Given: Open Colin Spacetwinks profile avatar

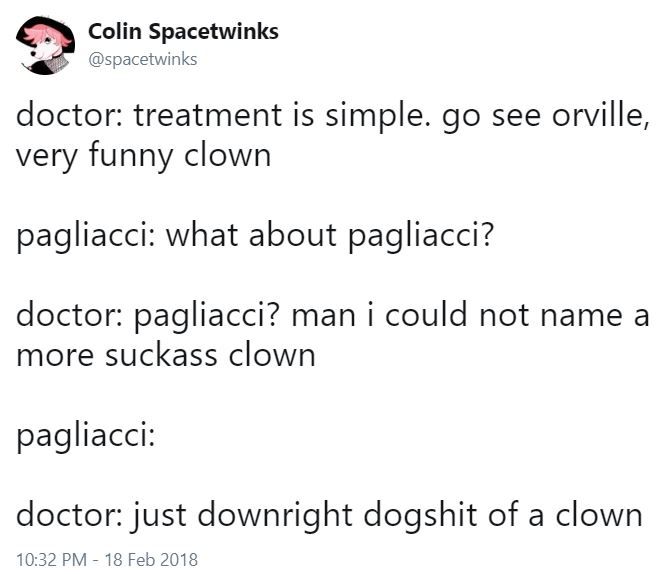Looking at the screenshot, I should (45, 45).
